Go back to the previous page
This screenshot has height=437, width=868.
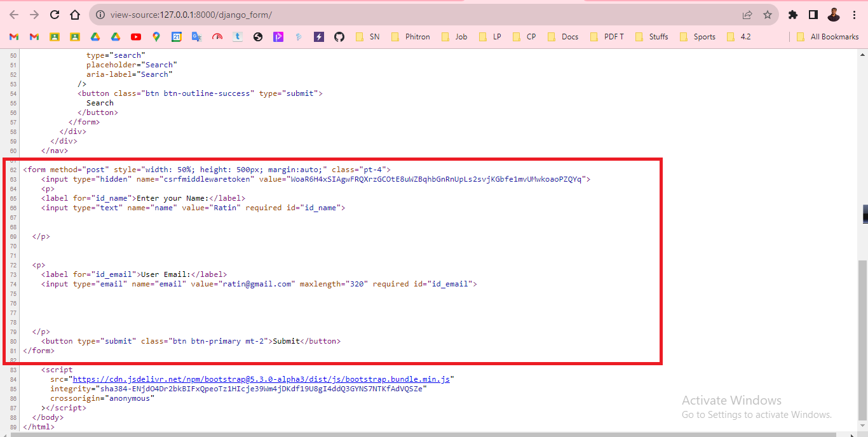[x=14, y=15]
